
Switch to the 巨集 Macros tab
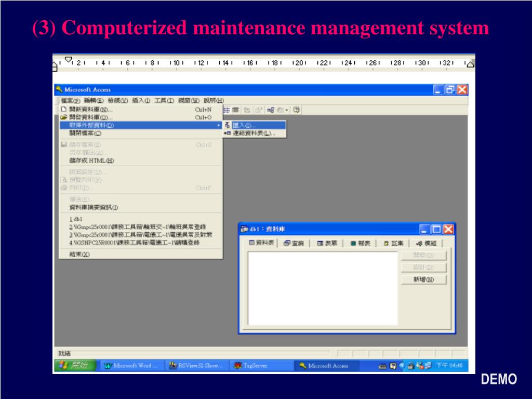394,243
